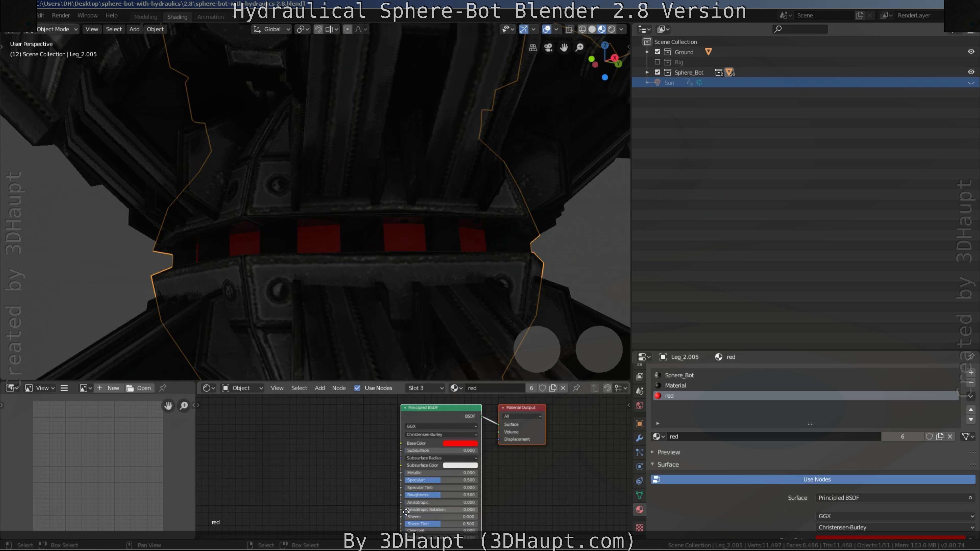Viewport: 980px width, 551px height.
Task: Click Base Color red swatch on node
Action: tap(460, 443)
